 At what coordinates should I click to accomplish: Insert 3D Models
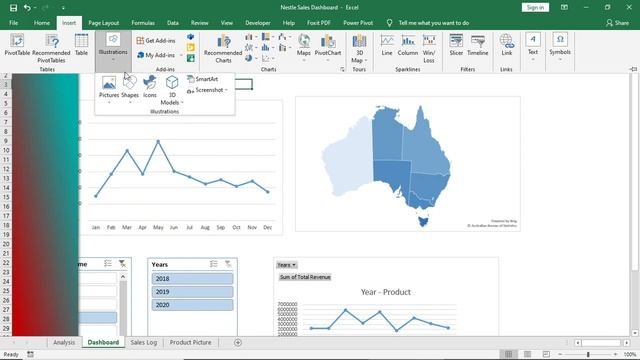[172, 91]
